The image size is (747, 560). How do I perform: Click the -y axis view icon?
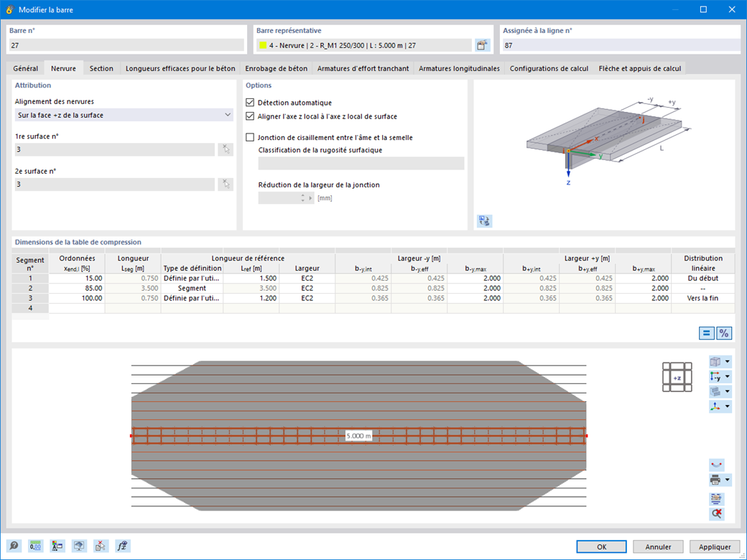click(715, 377)
